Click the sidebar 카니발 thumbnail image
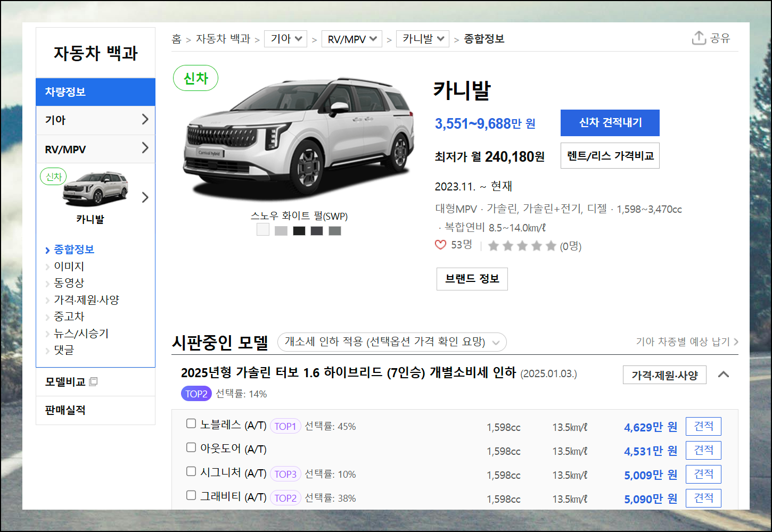Screen dimensions: 772x532 (96, 189)
